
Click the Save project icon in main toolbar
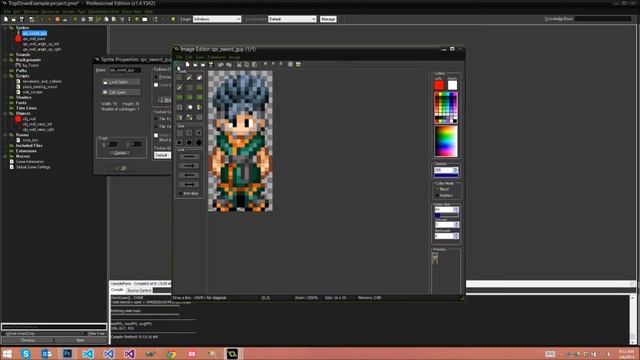pyautogui.click(x=21, y=19)
